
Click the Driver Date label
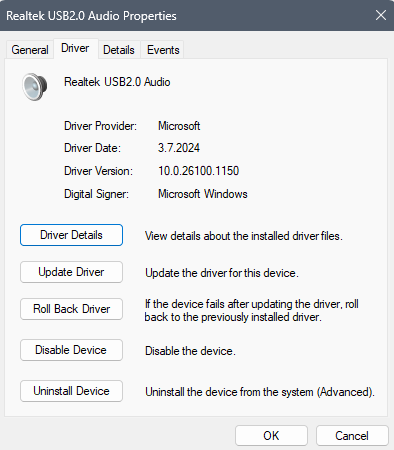(92, 148)
